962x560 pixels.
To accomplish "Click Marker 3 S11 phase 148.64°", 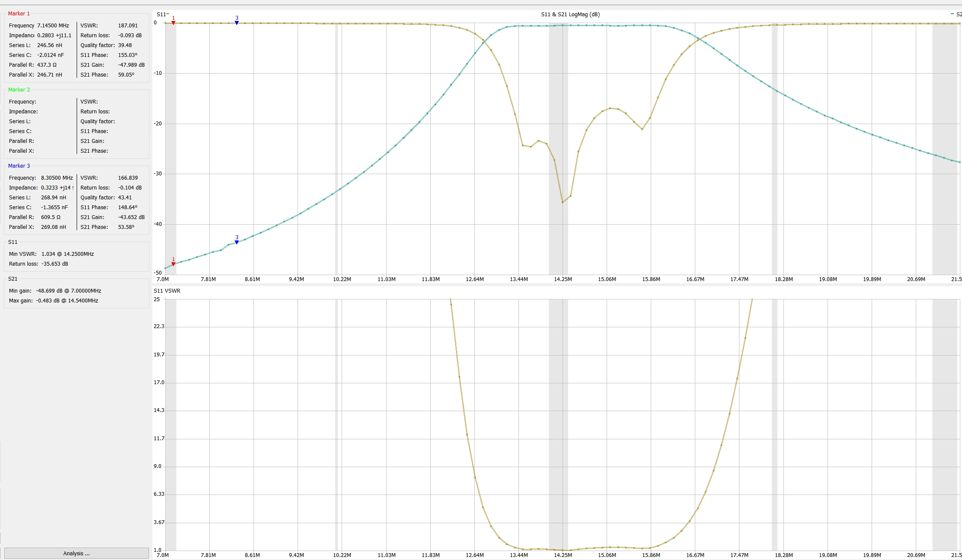I will (x=128, y=207).
